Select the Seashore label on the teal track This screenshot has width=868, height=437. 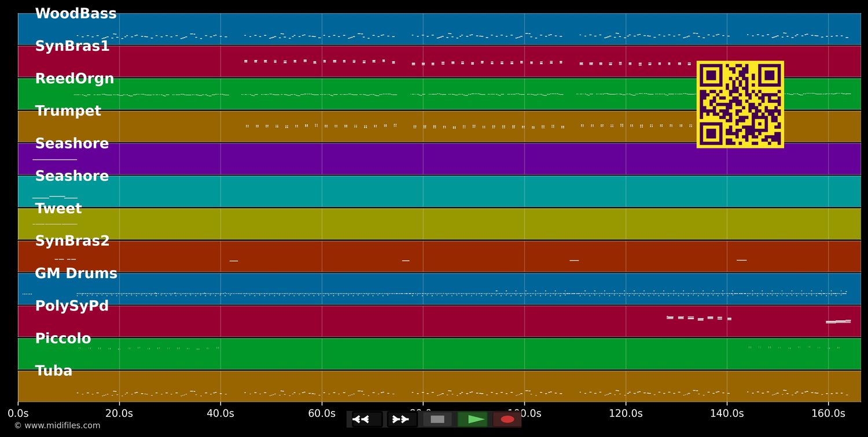click(72, 176)
